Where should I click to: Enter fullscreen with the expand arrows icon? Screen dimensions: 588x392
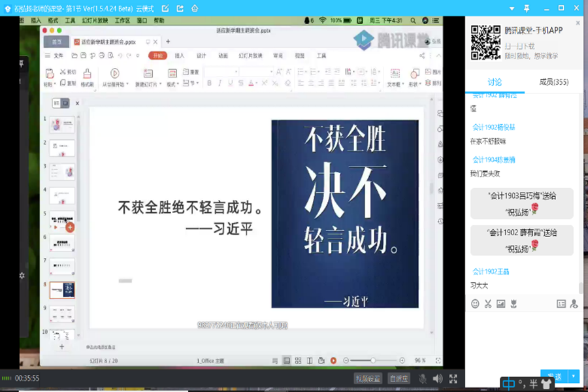pyautogui.click(x=453, y=378)
